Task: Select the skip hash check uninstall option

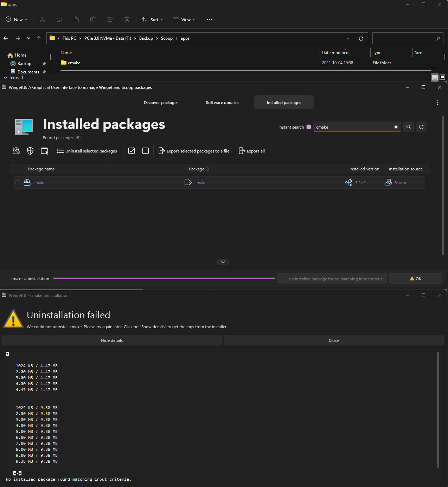Action: (16, 151)
